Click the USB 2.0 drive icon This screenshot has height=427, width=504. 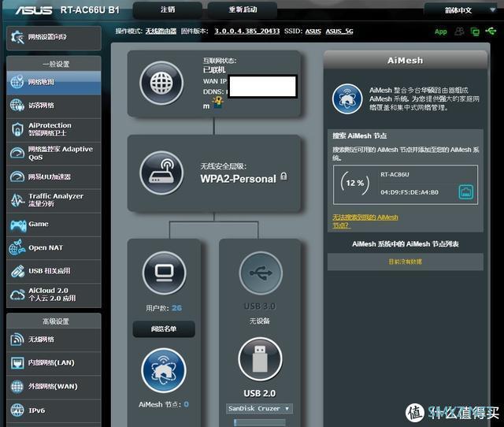pos(261,358)
